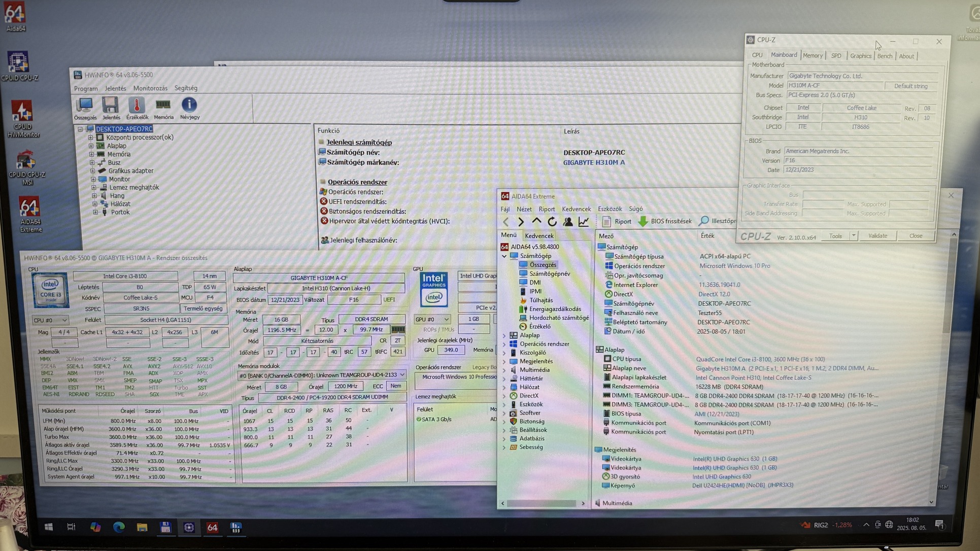This screenshot has height=551, width=980.
Task: Click AIDA64 back navigation arrow
Action: [x=505, y=222]
